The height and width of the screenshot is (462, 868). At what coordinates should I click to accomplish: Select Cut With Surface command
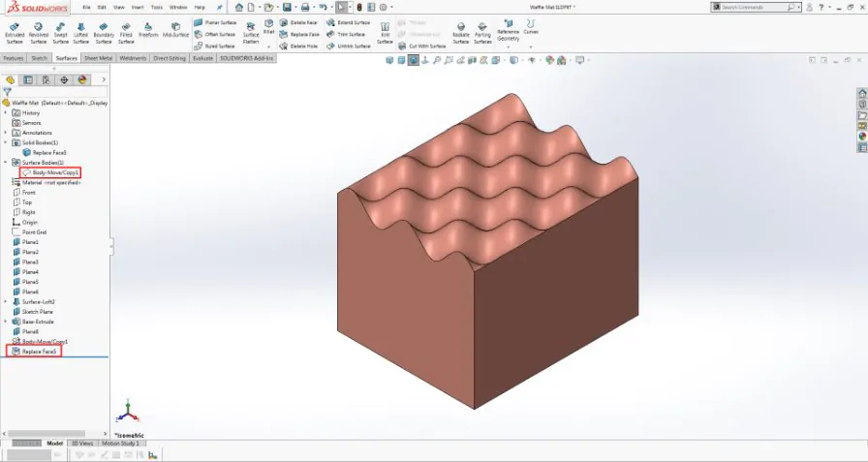[x=421, y=46]
